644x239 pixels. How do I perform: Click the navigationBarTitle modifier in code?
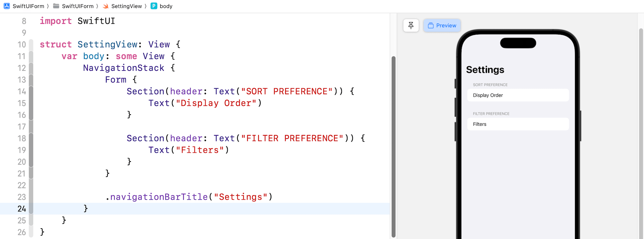click(159, 197)
